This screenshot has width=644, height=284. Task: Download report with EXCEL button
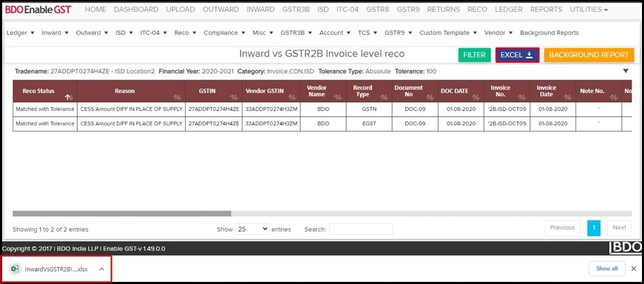pyautogui.click(x=517, y=55)
